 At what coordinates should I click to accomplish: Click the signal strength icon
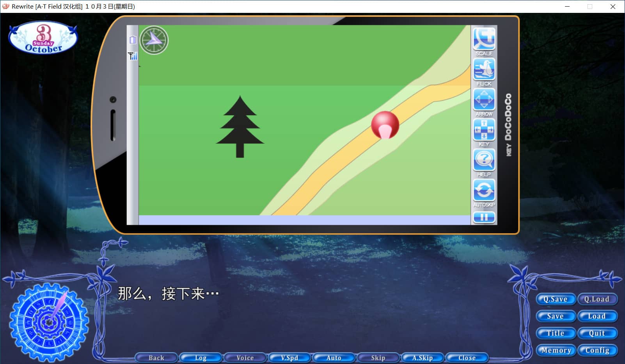coord(133,56)
